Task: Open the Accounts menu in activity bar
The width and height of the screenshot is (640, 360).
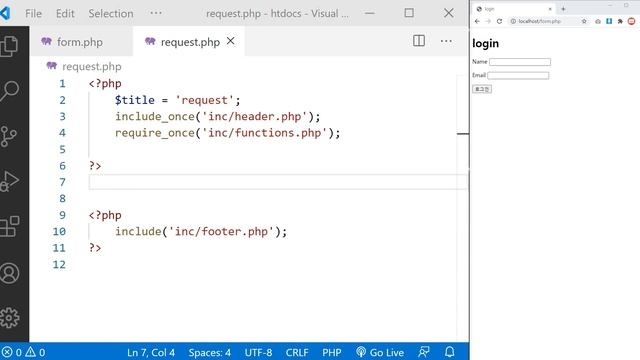Action: coord(9,273)
